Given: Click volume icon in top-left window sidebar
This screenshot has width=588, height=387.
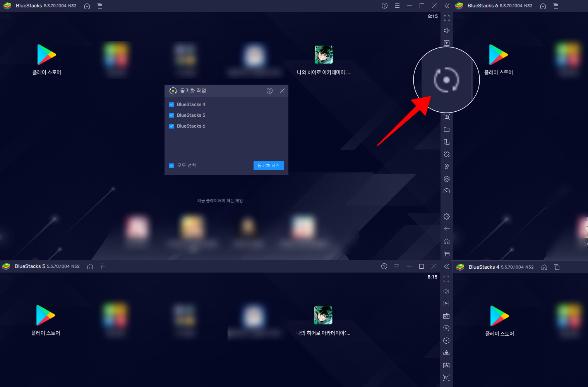Looking at the screenshot, I should point(447,31).
